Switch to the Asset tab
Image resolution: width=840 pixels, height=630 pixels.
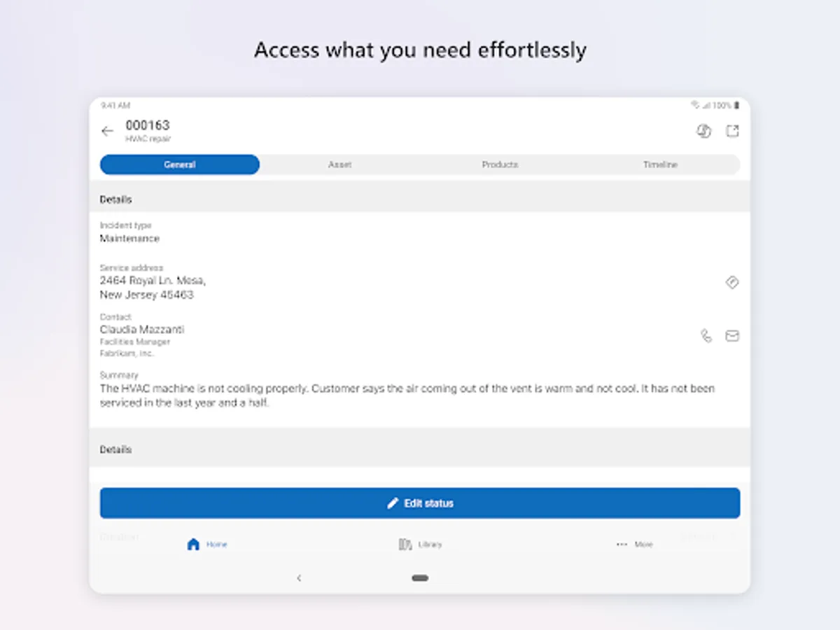(339, 164)
